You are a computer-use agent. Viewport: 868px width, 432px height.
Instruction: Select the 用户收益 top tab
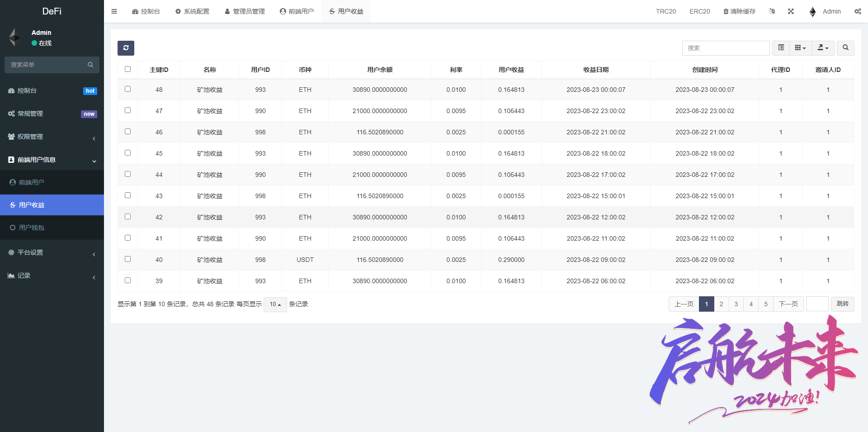click(346, 11)
